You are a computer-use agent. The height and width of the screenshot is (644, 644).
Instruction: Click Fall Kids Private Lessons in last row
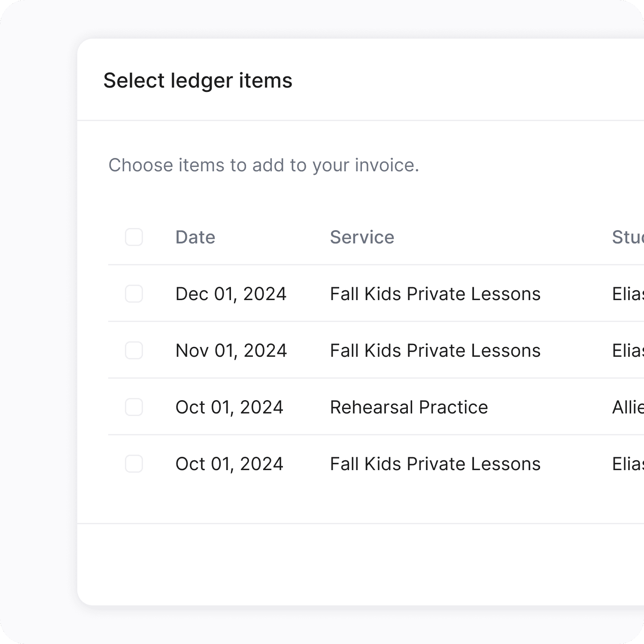[435, 464]
